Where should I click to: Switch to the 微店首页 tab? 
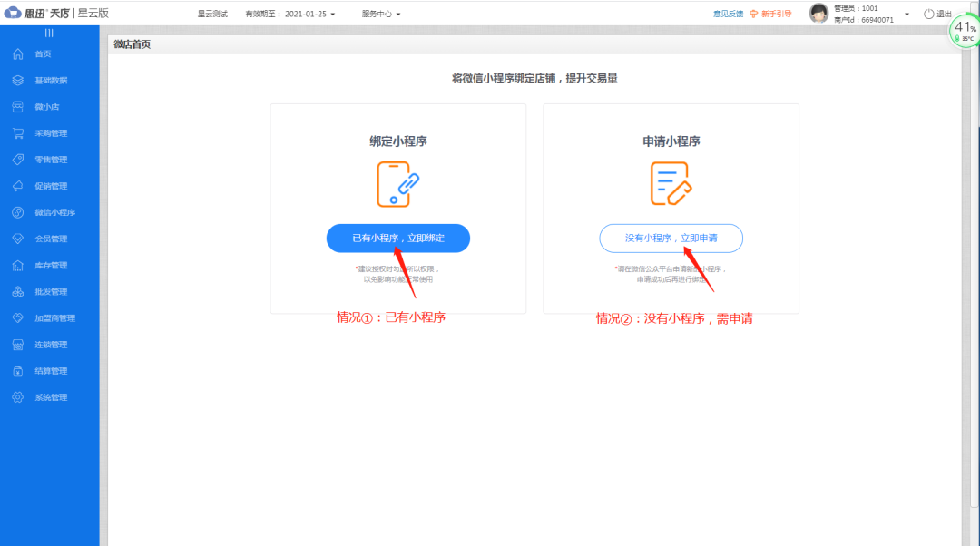coord(133,43)
